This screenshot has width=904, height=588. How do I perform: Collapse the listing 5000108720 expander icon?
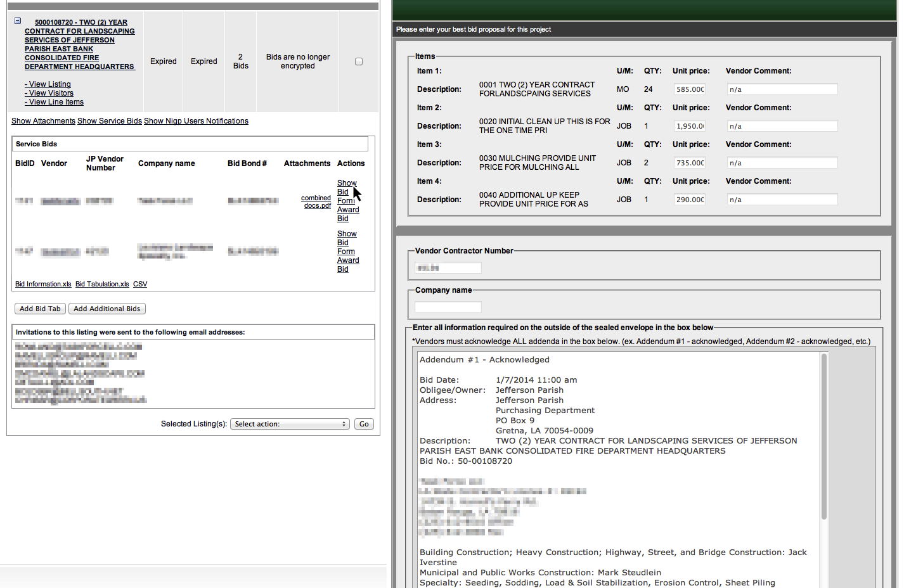coord(18,21)
